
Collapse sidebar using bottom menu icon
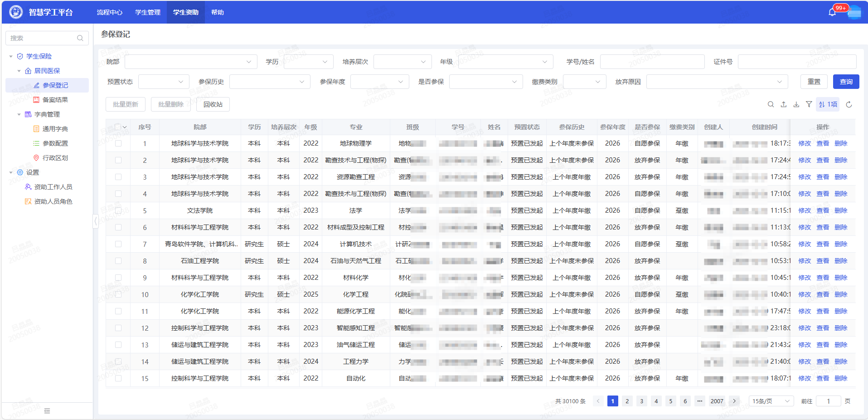47,411
